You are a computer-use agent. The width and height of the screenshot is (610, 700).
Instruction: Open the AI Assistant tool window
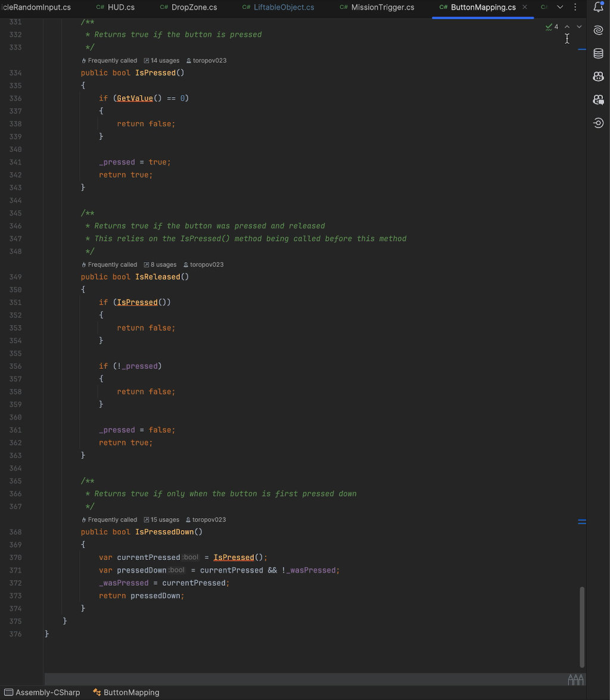pyautogui.click(x=599, y=30)
